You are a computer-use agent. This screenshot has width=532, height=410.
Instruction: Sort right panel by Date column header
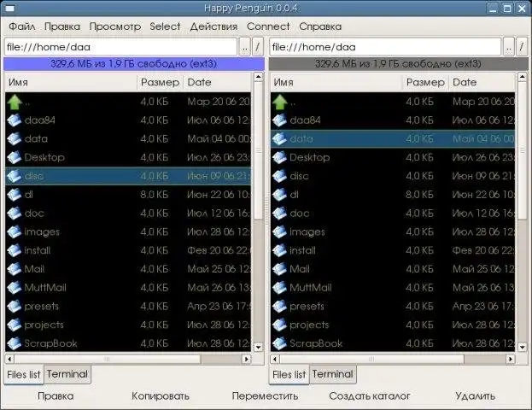tap(482, 83)
